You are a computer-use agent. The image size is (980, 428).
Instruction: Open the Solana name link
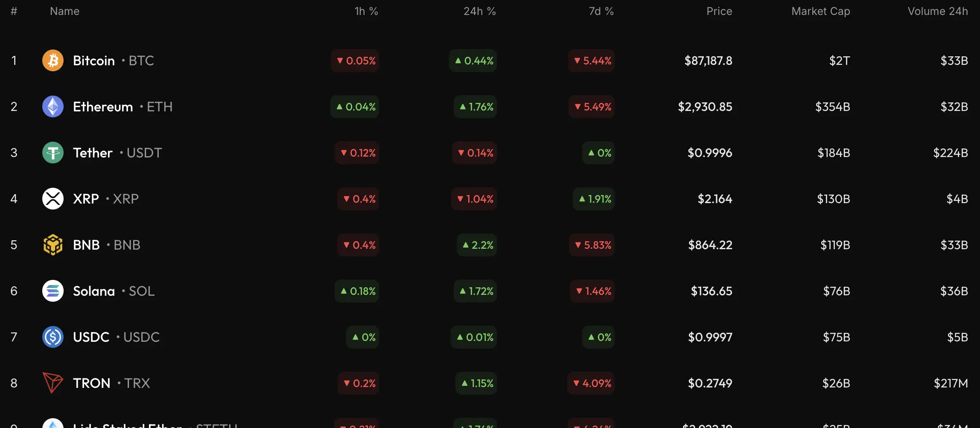pos(94,291)
